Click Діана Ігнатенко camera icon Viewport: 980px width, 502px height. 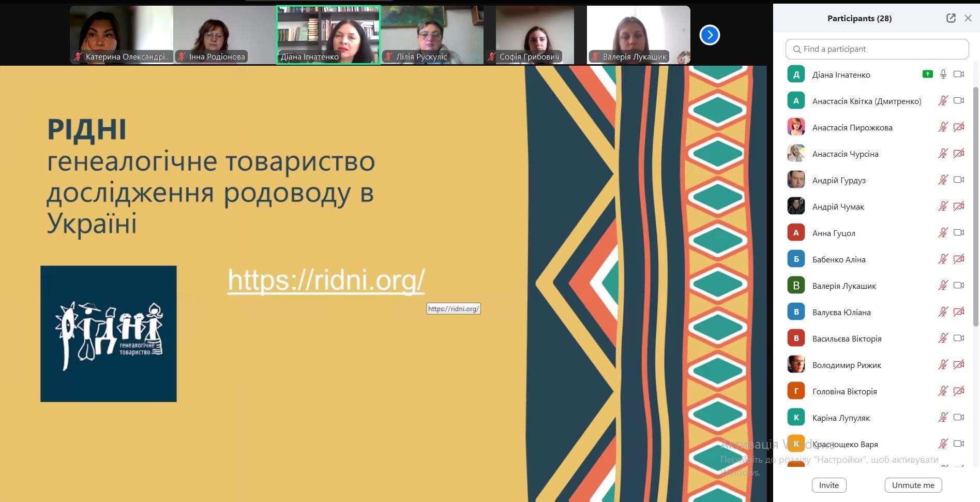959,74
